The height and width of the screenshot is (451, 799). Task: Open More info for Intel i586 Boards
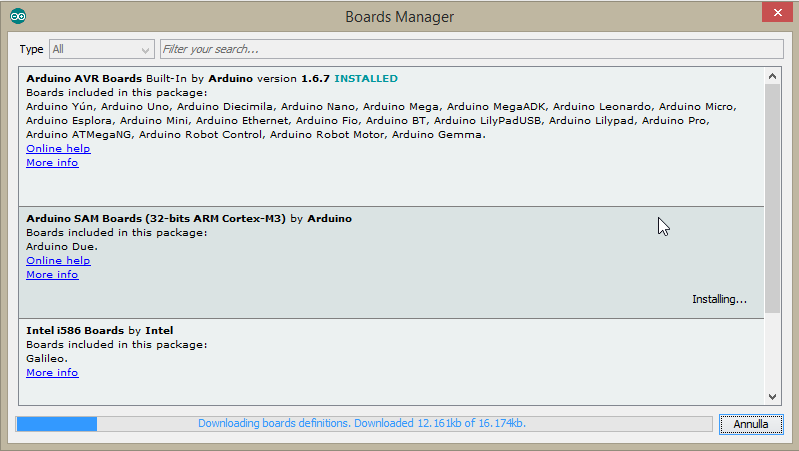click(x=52, y=373)
